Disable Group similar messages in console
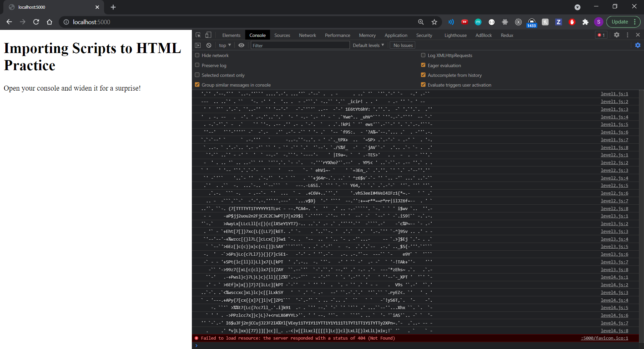 [x=197, y=85]
